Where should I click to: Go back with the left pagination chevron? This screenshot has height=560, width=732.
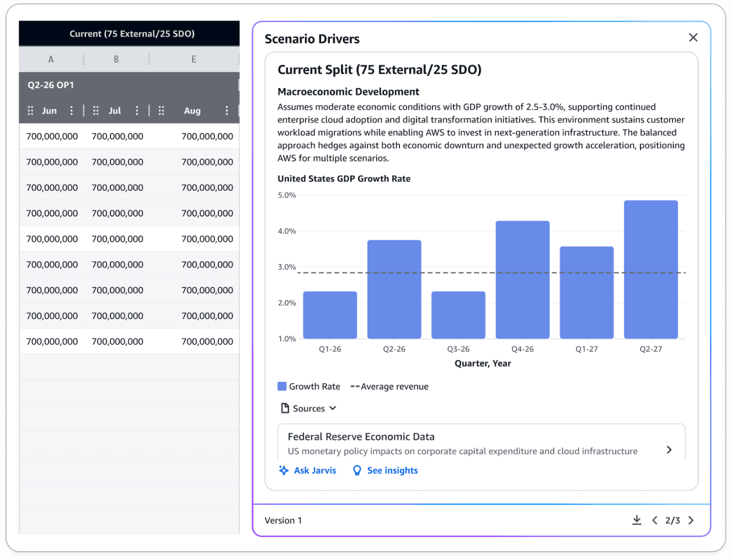click(x=655, y=520)
